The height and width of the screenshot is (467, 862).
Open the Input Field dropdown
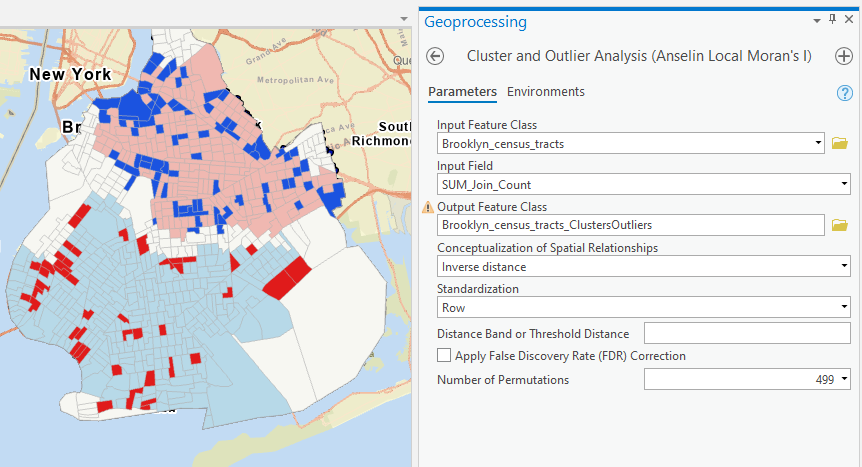(x=844, y=185)
